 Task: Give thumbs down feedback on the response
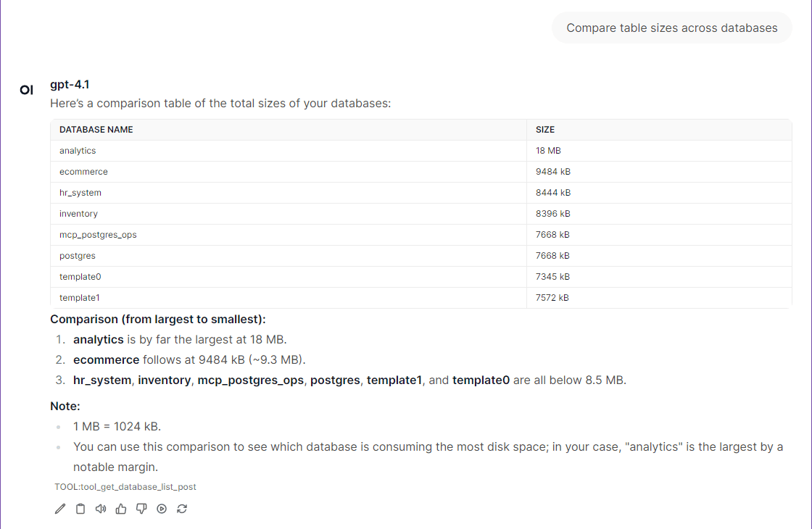[141, 509]
